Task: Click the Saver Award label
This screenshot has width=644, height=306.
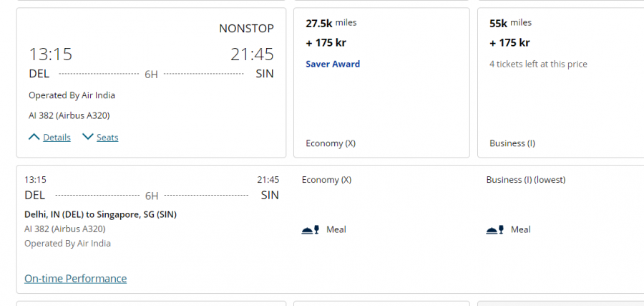Action: pos(333,64)
